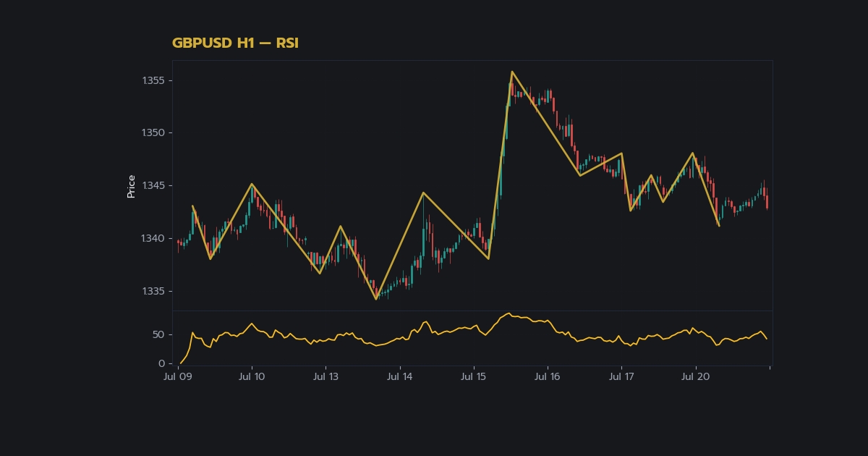868x456 pixels.
Task: Click the 1345 price axis label
Action: pyautogui.click(x=153, y=186)
